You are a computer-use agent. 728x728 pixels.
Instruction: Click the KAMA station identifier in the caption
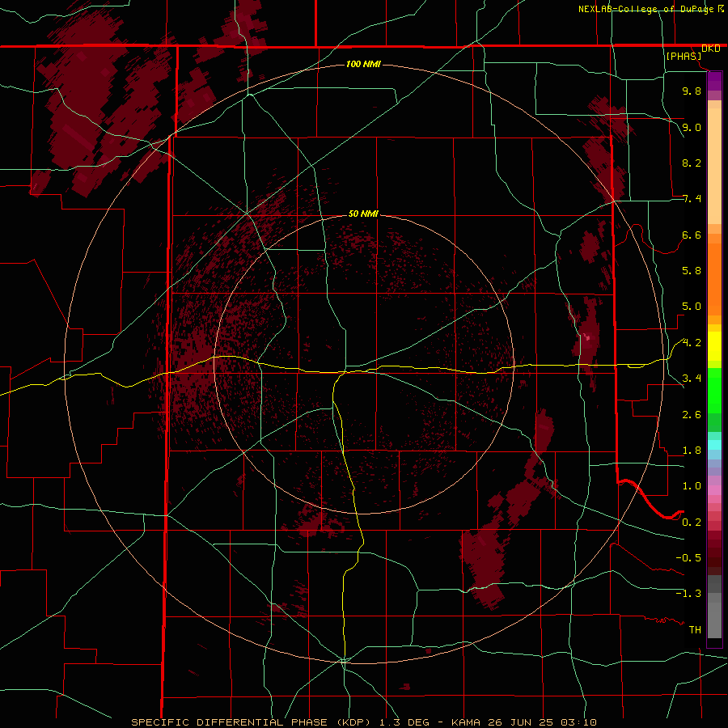click(466, 722)
